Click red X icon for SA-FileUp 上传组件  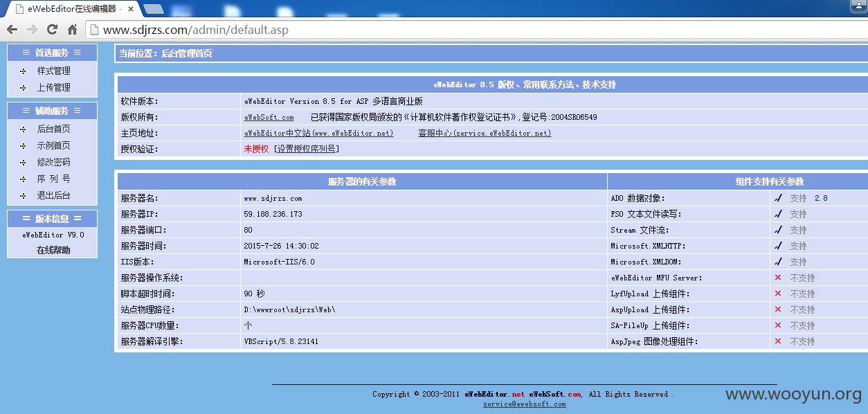point(778,325)
